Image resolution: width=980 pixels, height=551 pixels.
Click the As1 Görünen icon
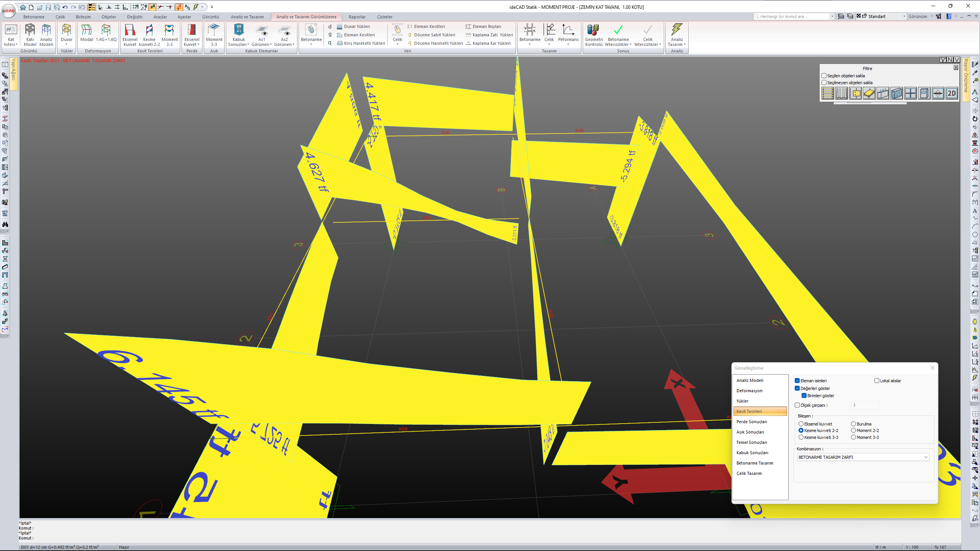[262, 30]
